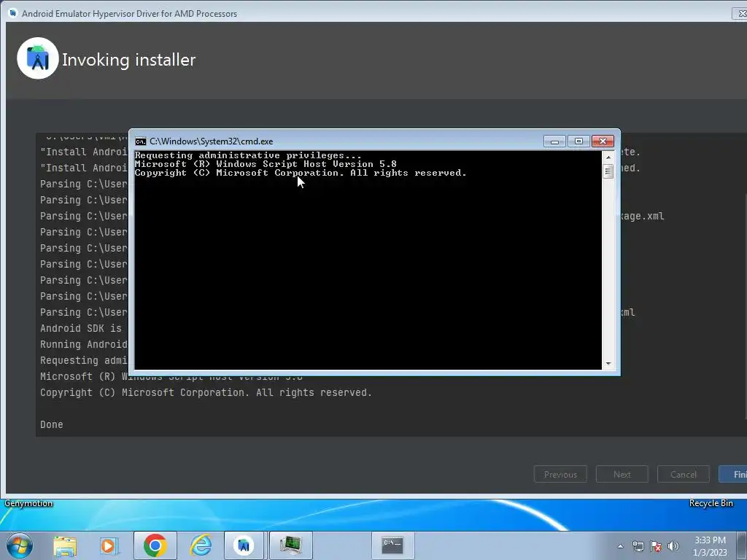This screenshot has height=560, width=747.
Task: Click the Android Studio logo in installer header
Action: point(38,58)
